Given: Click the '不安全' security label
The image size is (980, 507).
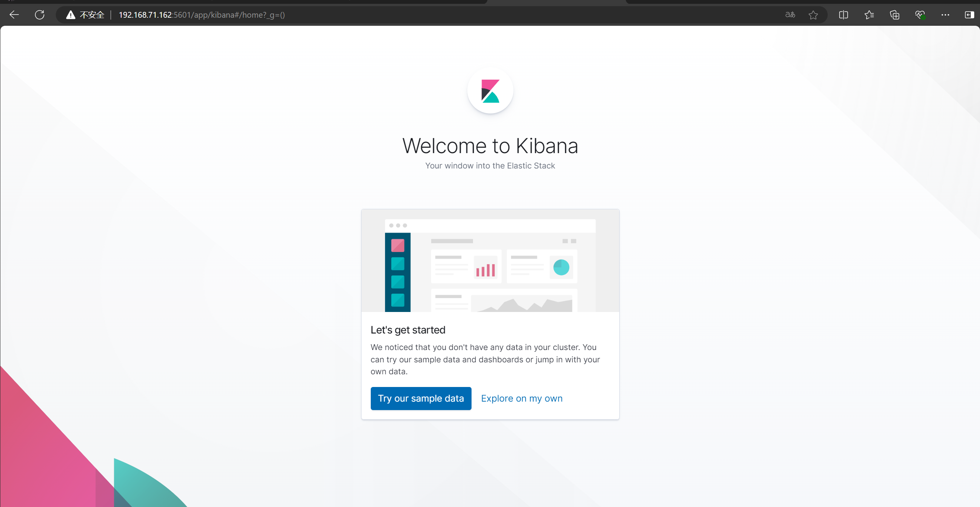Looking at the screenshot, I should 92,15.
